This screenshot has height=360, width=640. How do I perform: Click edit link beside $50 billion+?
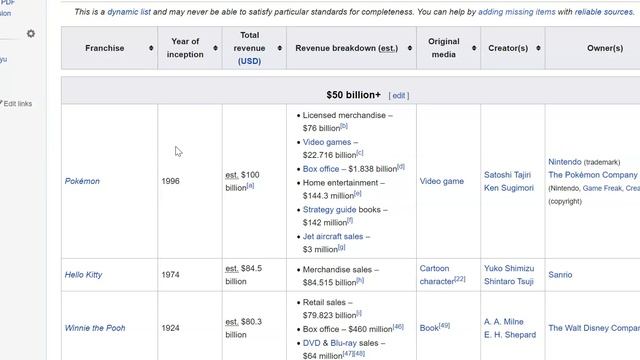tap(399, 96)
